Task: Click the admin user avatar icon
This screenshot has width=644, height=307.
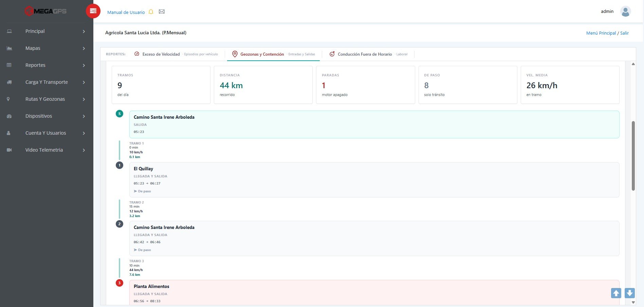Action: coord(625,12)
